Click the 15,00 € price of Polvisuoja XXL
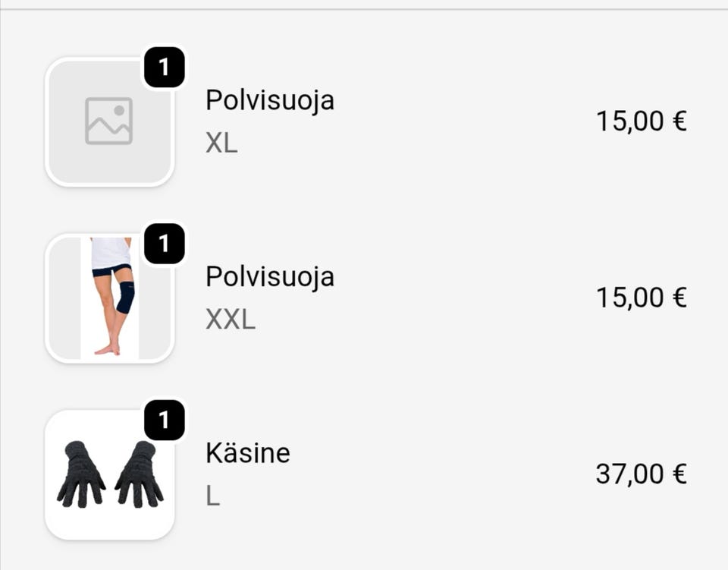 (641, 297)
